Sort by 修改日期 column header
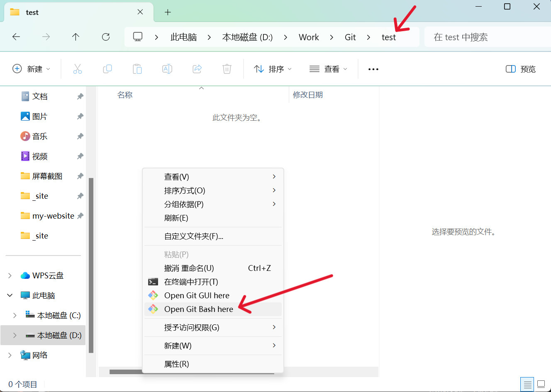This screenshot has height=392, width=551. (308, 95)
